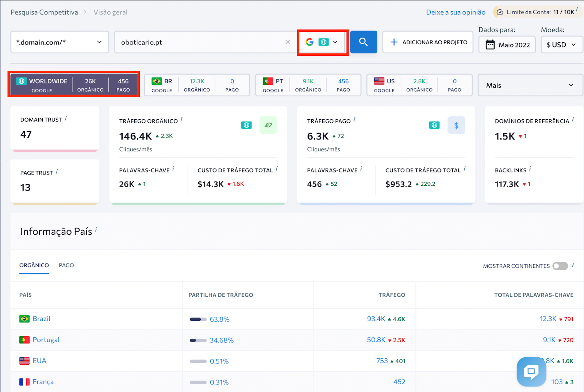584x392 pixels.
Task: Click the Deixe a sua opinião link
Action: pyautogui.click(x=456, y=12)
